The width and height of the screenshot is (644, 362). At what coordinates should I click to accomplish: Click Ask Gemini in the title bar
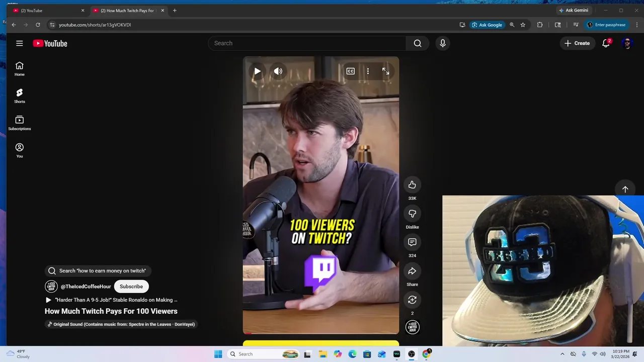click(574, 11)
